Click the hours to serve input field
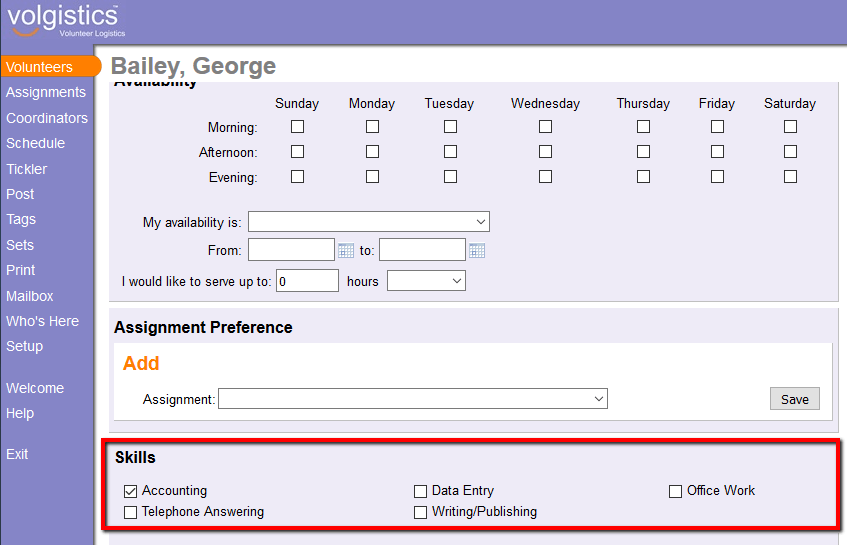 point(307,281)
